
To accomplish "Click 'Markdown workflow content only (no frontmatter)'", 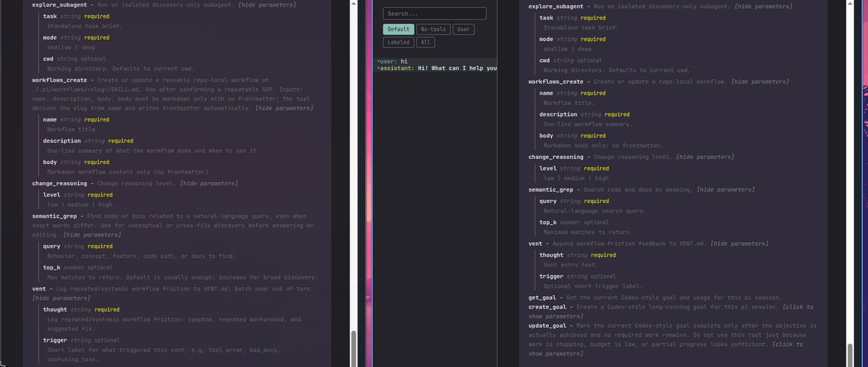I will [x=128, y=172].
